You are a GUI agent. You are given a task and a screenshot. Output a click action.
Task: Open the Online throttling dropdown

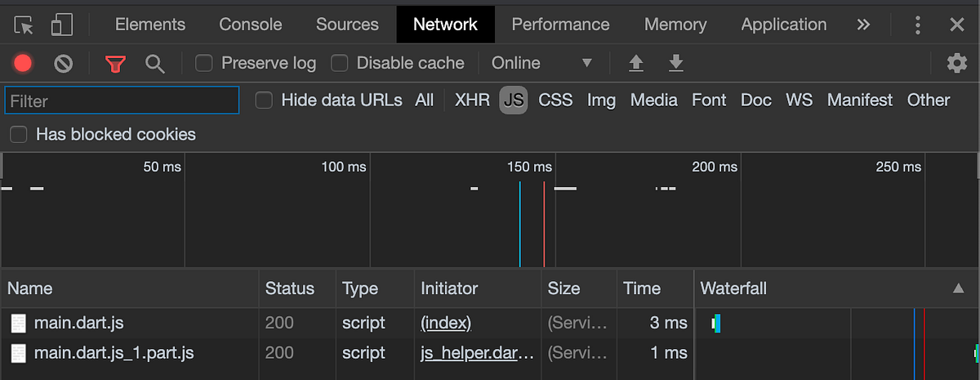541,63
